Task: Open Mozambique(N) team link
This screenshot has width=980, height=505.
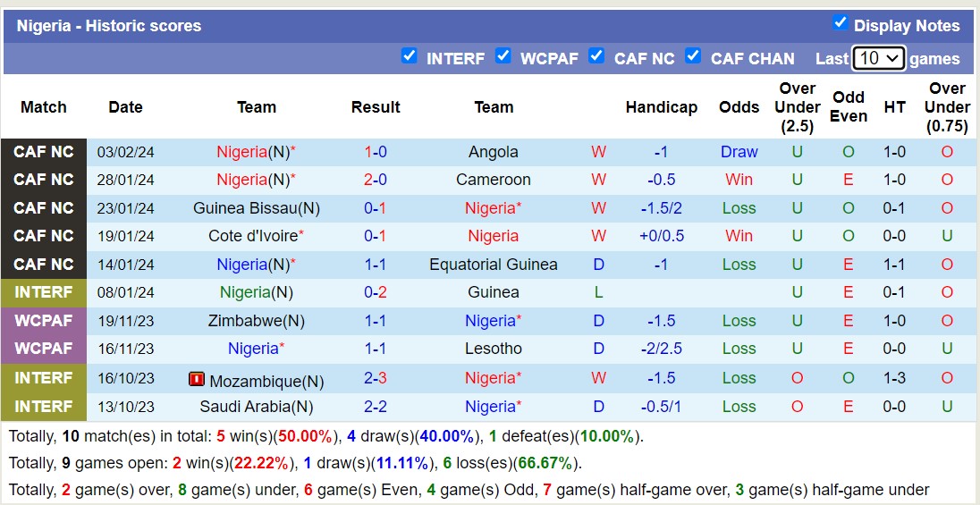Action: 266,381
